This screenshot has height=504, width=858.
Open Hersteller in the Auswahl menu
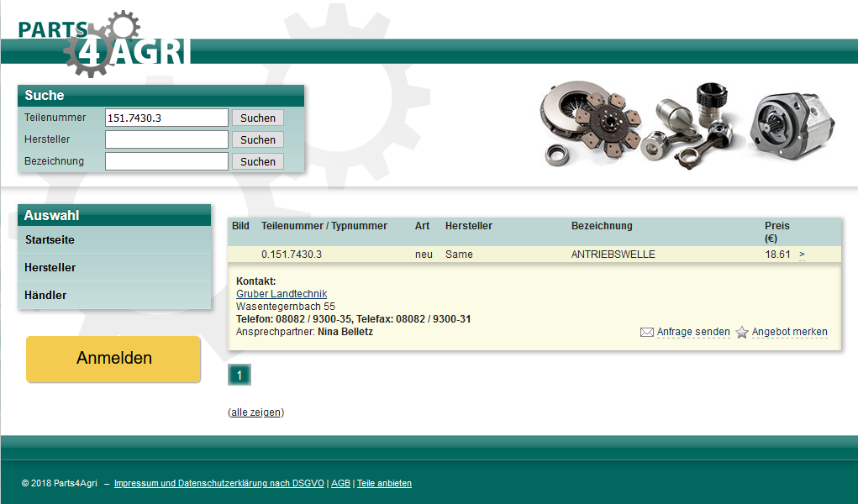50,268
